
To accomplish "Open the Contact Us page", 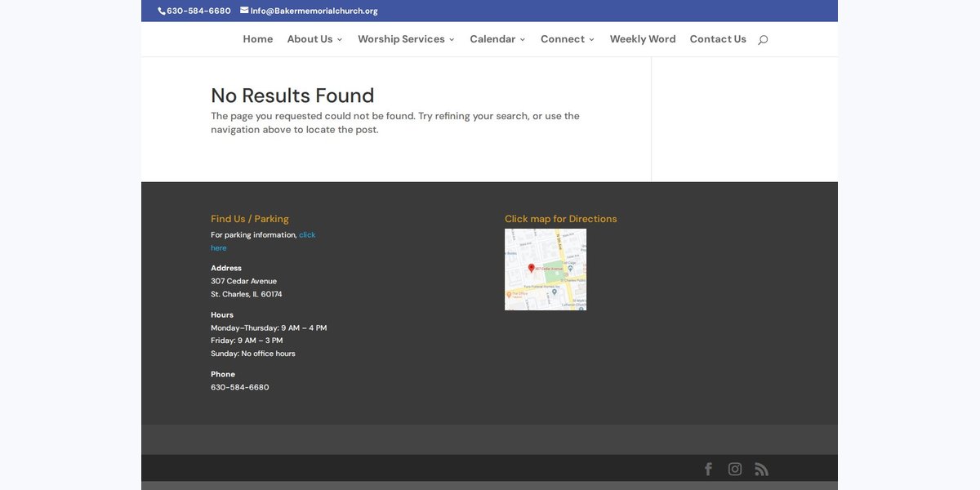I will click(718, 39).
